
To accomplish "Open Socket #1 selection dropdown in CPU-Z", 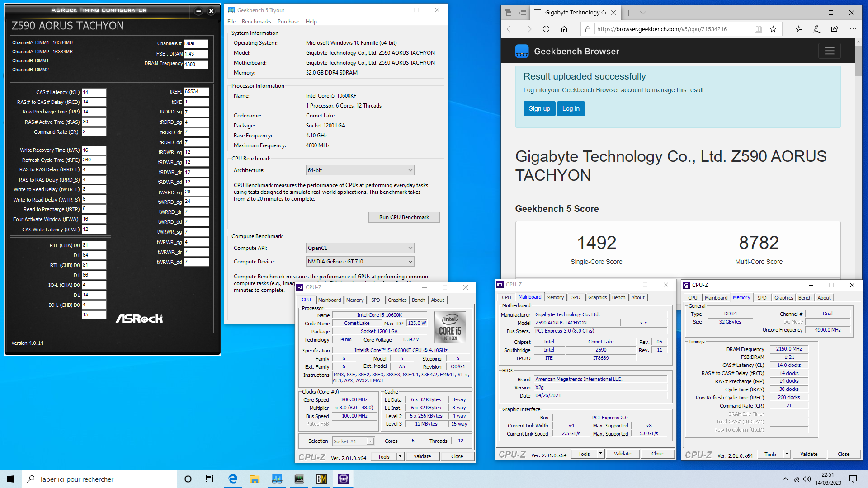I will tap(353, 441).
